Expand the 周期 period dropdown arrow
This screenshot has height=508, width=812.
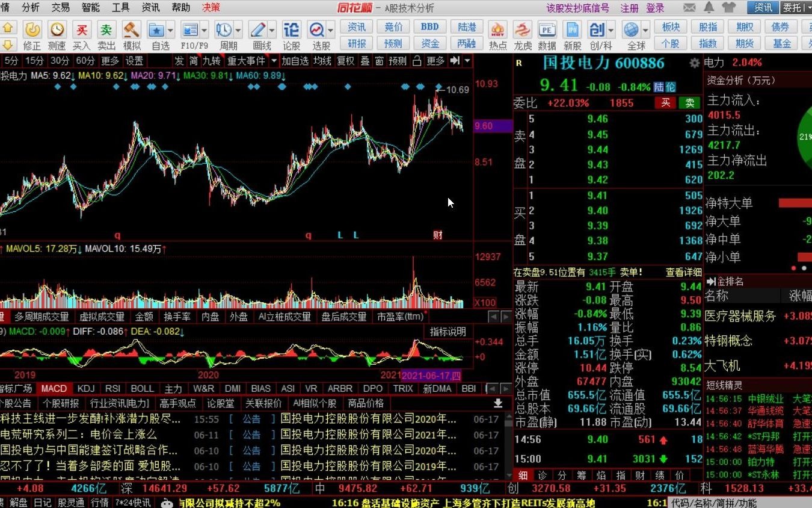click(x=238, y=29)
